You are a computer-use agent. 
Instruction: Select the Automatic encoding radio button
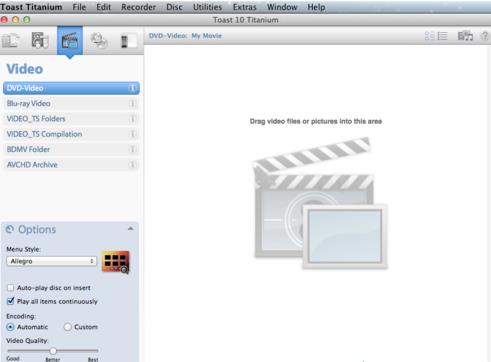click(x=11, y=327)
